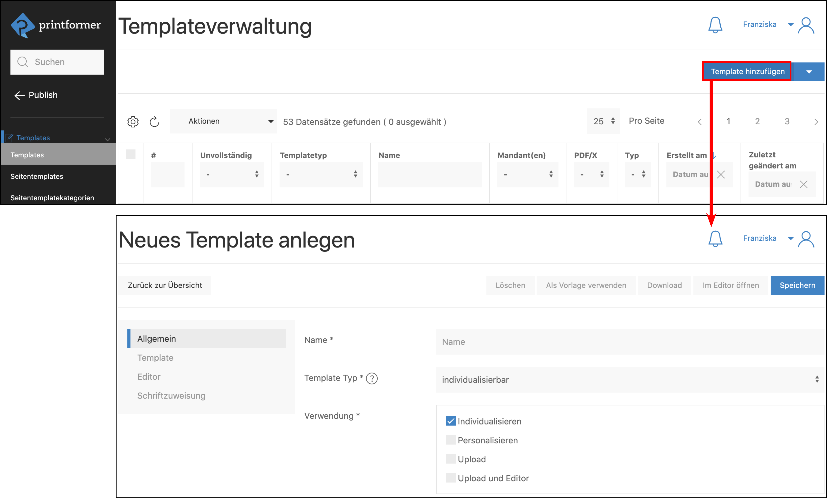Click the back arrow next to Publish
Image resolution: width=827 pixels, height=504 pixels.
19,95
